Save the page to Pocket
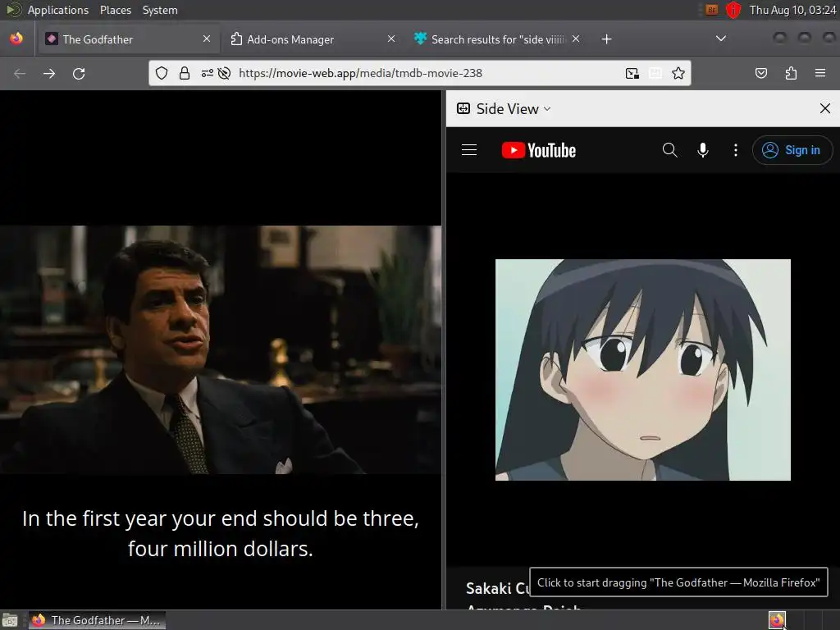This screenshot has height=630, width=840. [x=761, y=73]
